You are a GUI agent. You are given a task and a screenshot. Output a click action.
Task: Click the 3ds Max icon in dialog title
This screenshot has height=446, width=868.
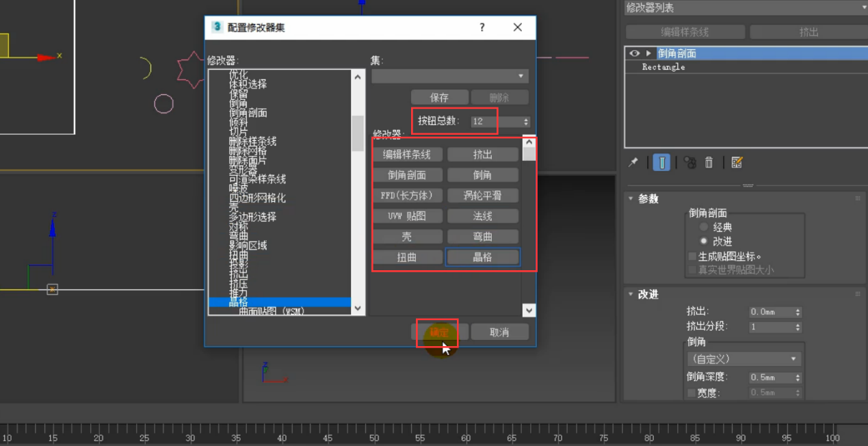tap(217, 27)
